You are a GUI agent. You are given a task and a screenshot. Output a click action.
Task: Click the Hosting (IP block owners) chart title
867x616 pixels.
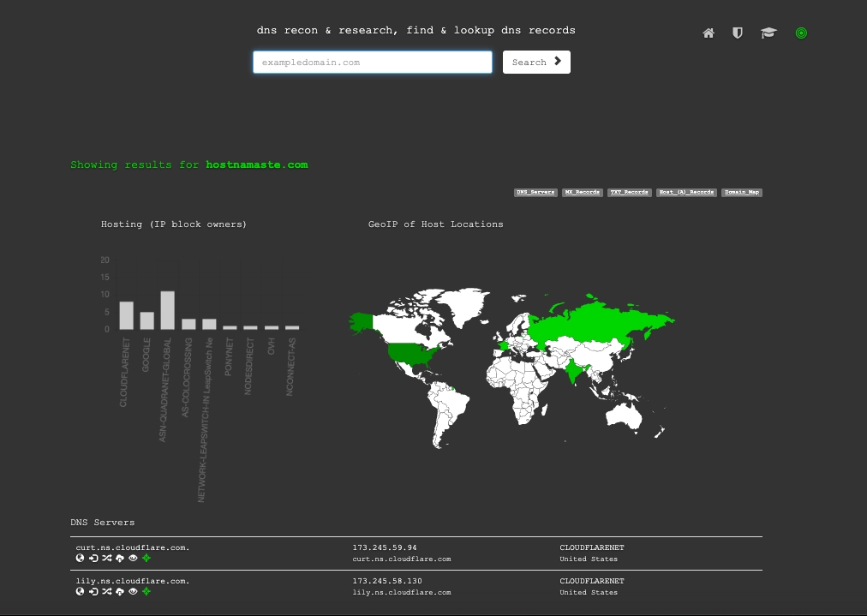pos(174,224)
